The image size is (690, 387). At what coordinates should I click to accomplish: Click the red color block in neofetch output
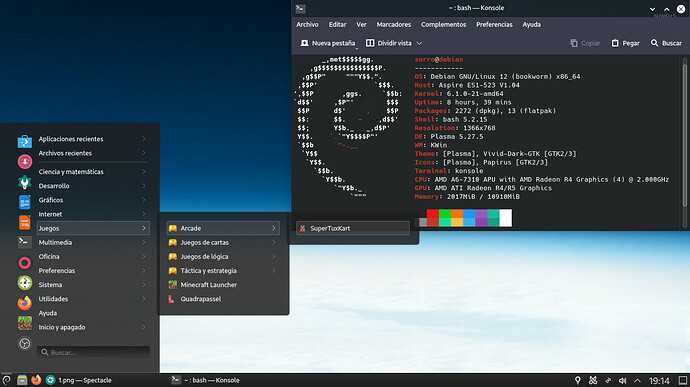(x=433, y=214)
